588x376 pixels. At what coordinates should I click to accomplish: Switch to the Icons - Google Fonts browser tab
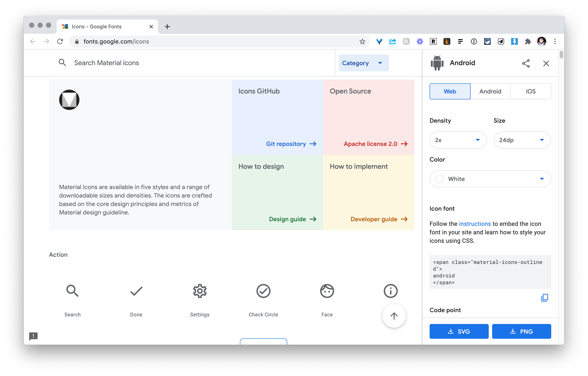pyautogui.click(x=97, y=26)
